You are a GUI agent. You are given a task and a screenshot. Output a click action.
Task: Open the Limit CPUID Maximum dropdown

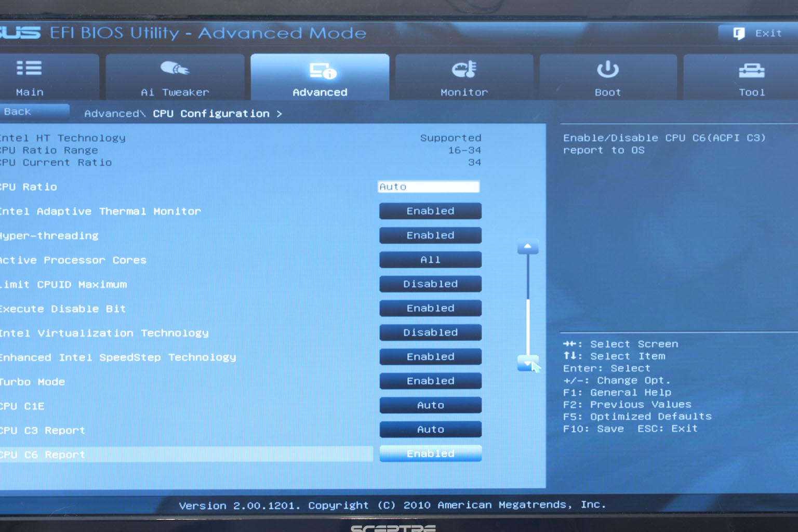(430, 284)
